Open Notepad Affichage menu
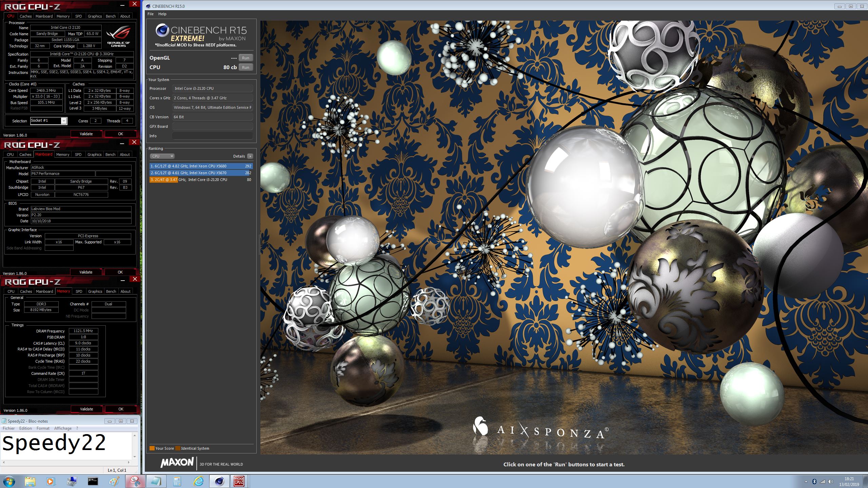Viewport: 868px width, 488px height. tap(63, 428)
